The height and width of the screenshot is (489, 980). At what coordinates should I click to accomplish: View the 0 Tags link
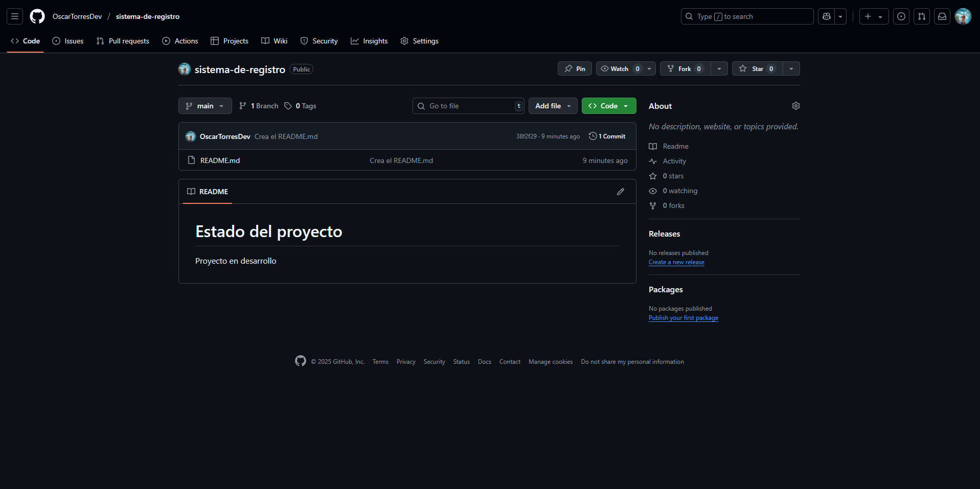tap(301, 106)
